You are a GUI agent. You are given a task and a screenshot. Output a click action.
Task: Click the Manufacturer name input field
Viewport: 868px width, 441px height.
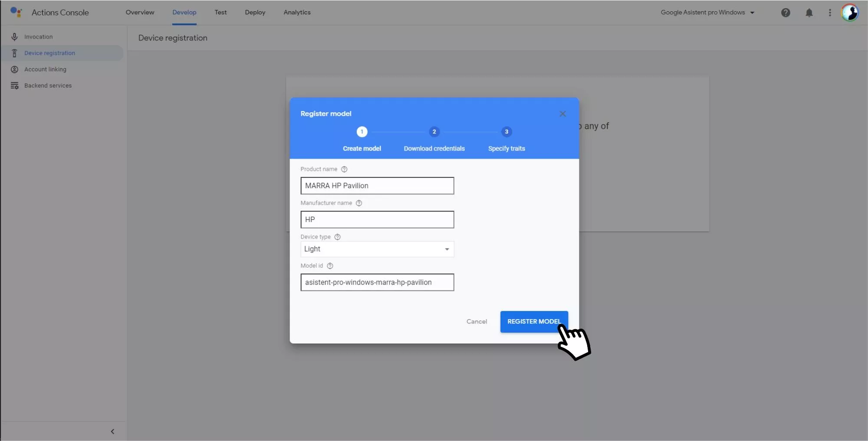pyautogui.click(x=377, y=219)
